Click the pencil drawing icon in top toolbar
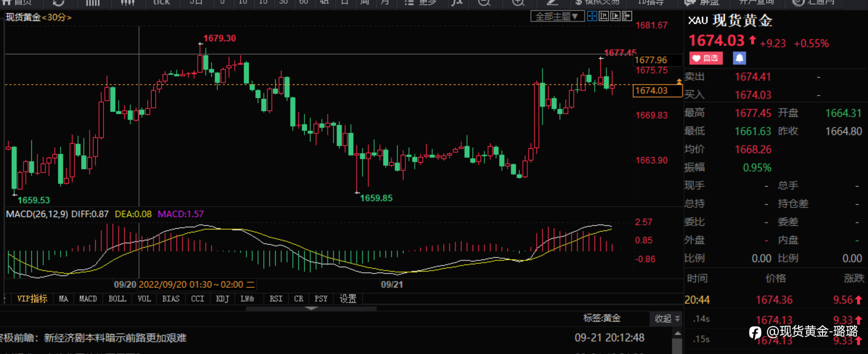Image resolution: width=868 pixels, height=354 pixels. [x=552, y=2]
